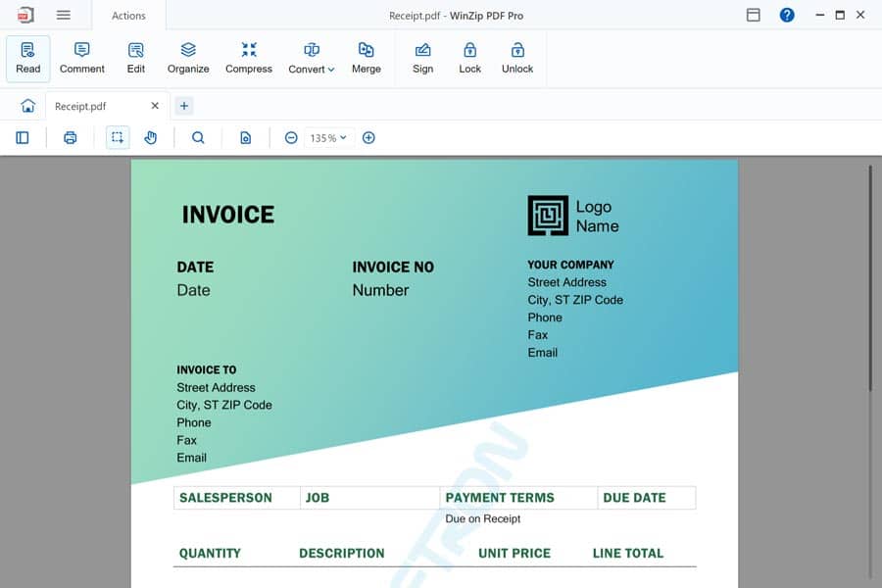Open Help with the question mark button
The image size is (882, 588).
click(x=787, y=15)
